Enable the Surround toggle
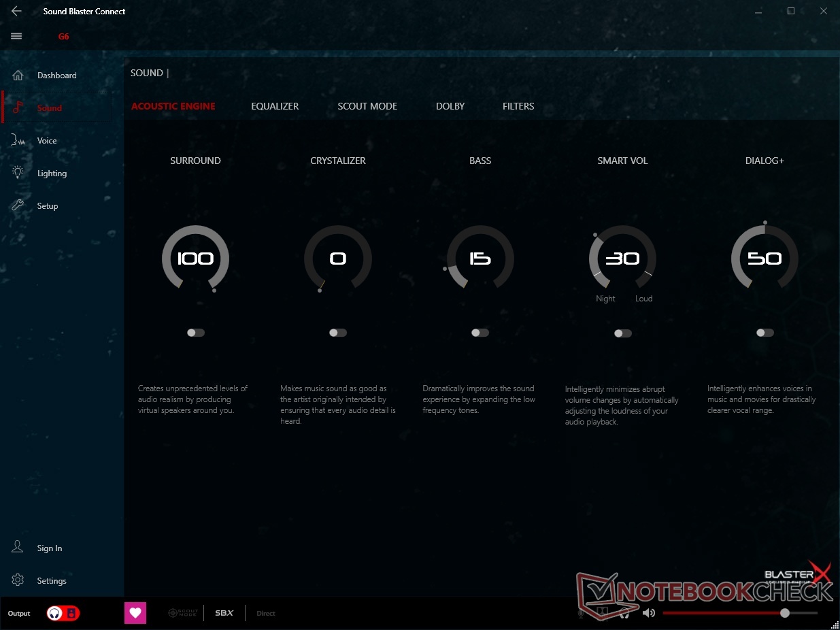The width and height of the screenshot is (840, 630). coord(196,333)
